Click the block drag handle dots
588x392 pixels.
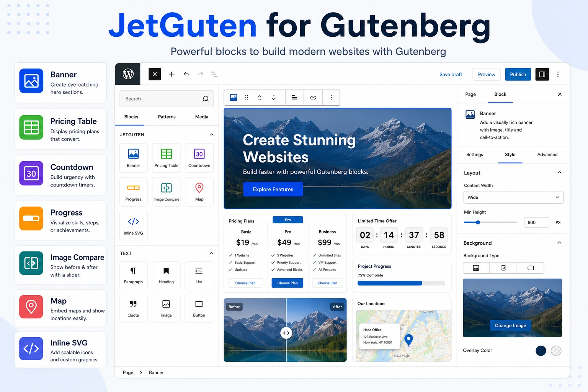[246, 98]
